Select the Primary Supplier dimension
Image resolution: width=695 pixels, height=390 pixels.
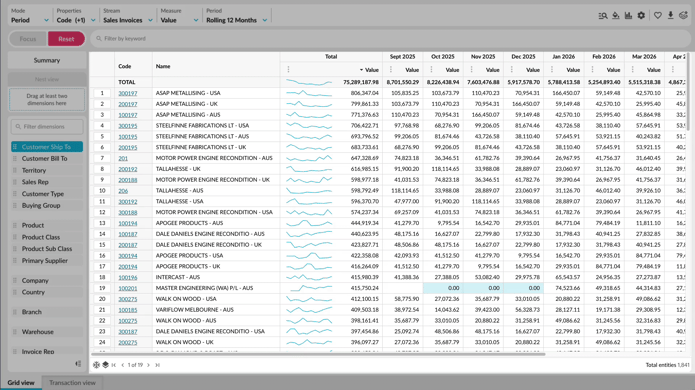(47, 261)
